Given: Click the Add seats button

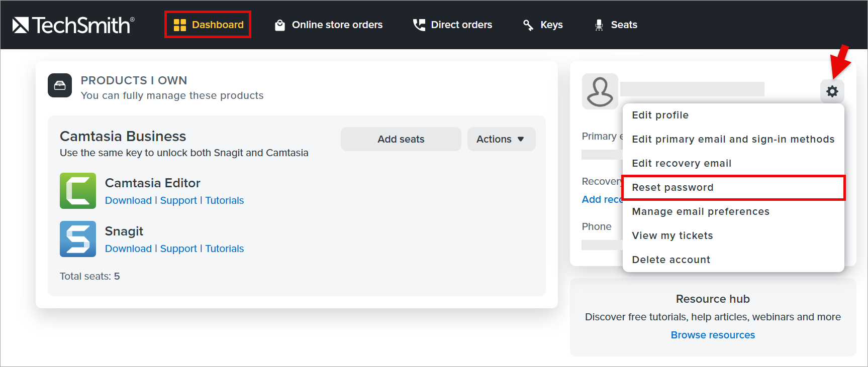Looking at the screenshot, I should click(x=401, y=139).
